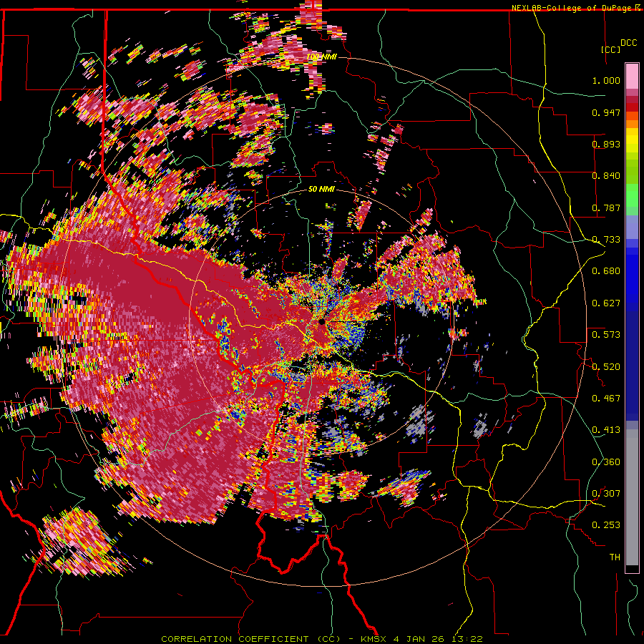Click the Correlation Coefficient KMSX caption
The width and height of the screenshot is (644, 644).
pyautogui.click(x=321, y=639)
